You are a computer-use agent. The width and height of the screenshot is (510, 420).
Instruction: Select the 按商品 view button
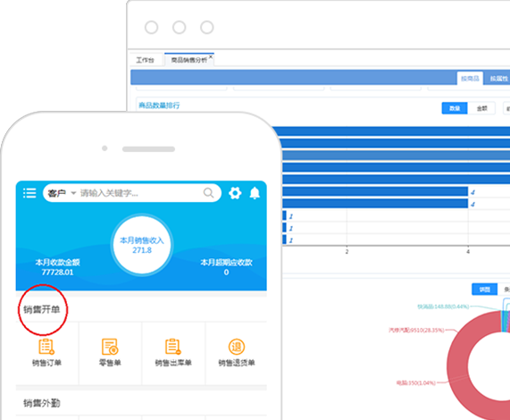click(x=470, y=79)
